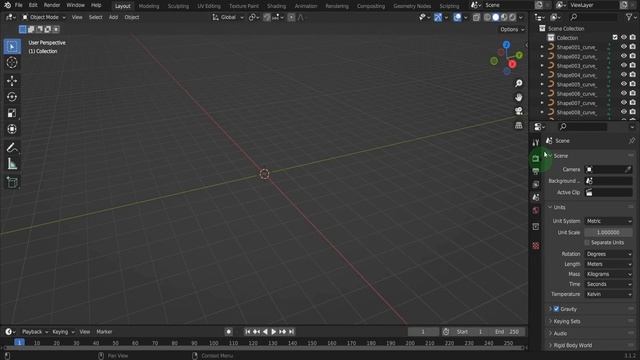Viewport: 640px width, 360px height.
Task: Toggle Collection exclude checkbox in outliner
Action: click(x=615, y=38)
